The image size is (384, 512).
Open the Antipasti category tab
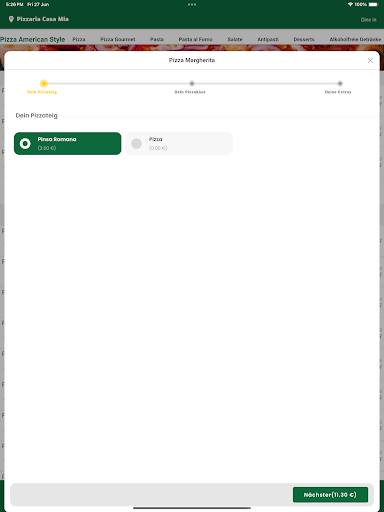(268, 39)
